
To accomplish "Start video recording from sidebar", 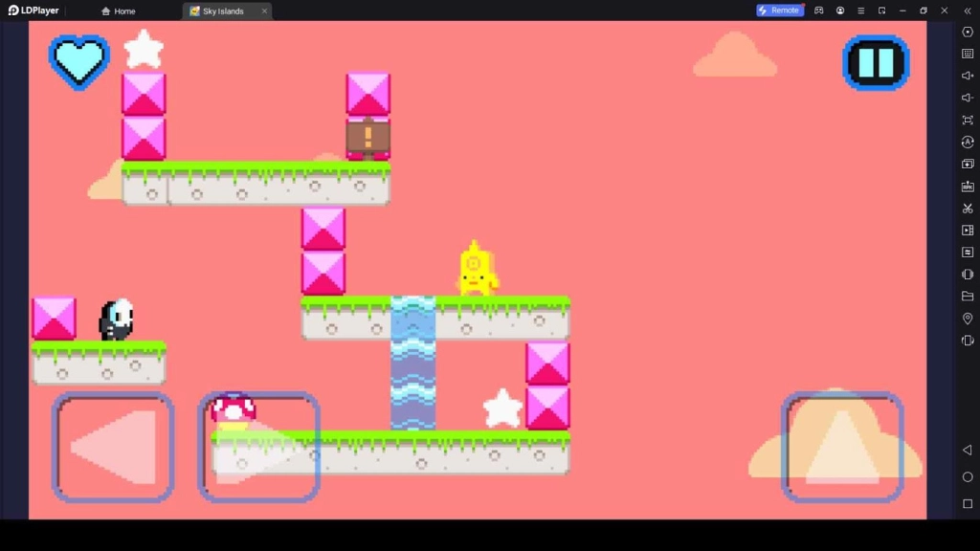I will (x=968, y=230).
